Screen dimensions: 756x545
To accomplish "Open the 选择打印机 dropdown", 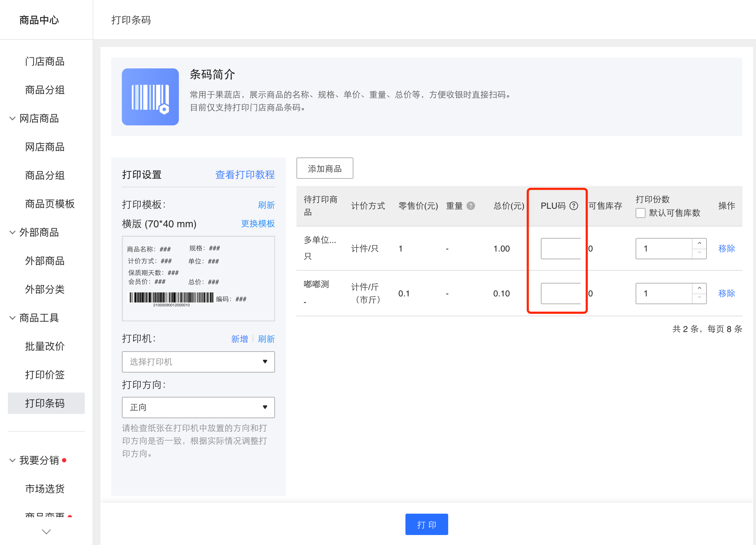I will [198, 362].
